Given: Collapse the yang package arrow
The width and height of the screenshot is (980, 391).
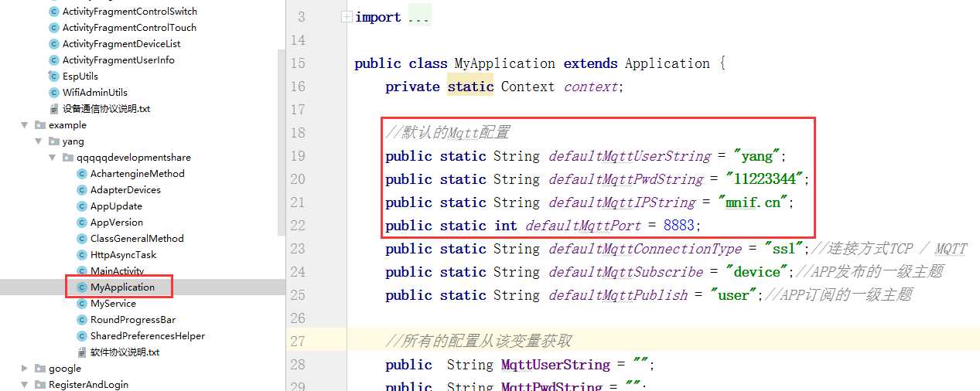Looking at the screenshot, I should 39,141.
